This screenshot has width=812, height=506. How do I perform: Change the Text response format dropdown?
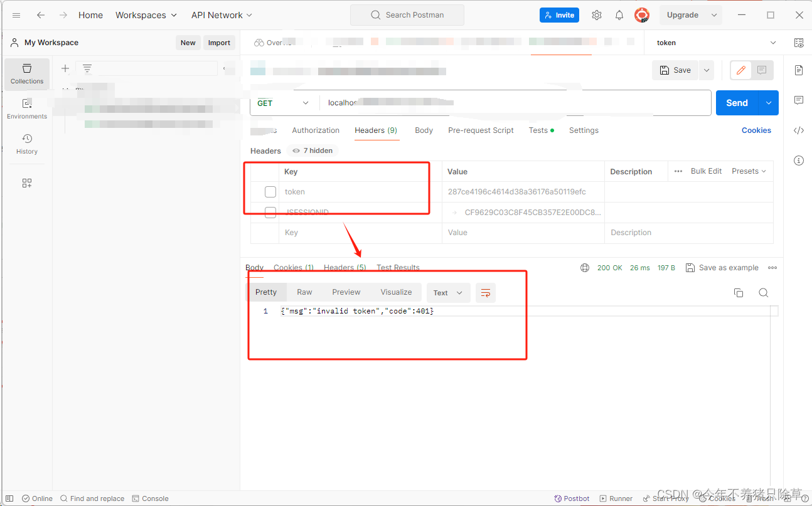(448, 293)
